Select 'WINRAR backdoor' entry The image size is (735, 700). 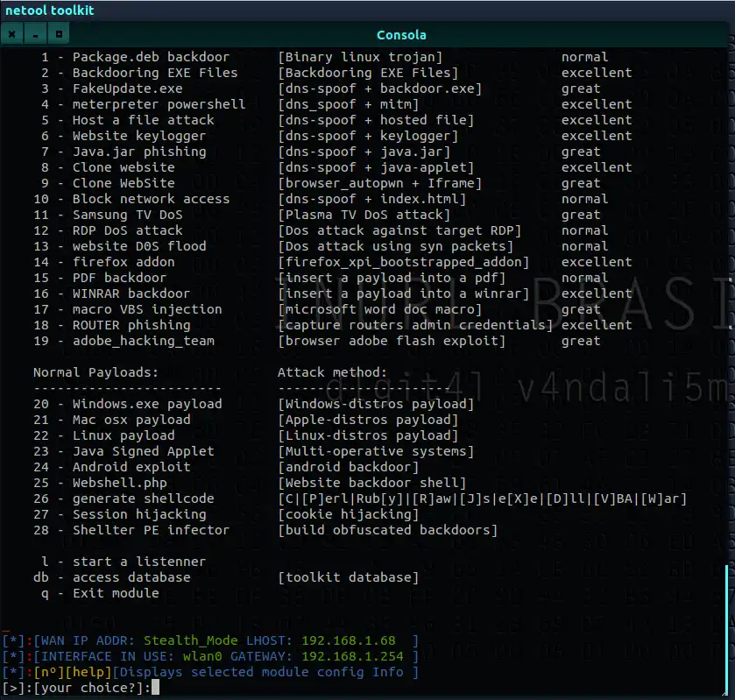click(x=131, y=294)
